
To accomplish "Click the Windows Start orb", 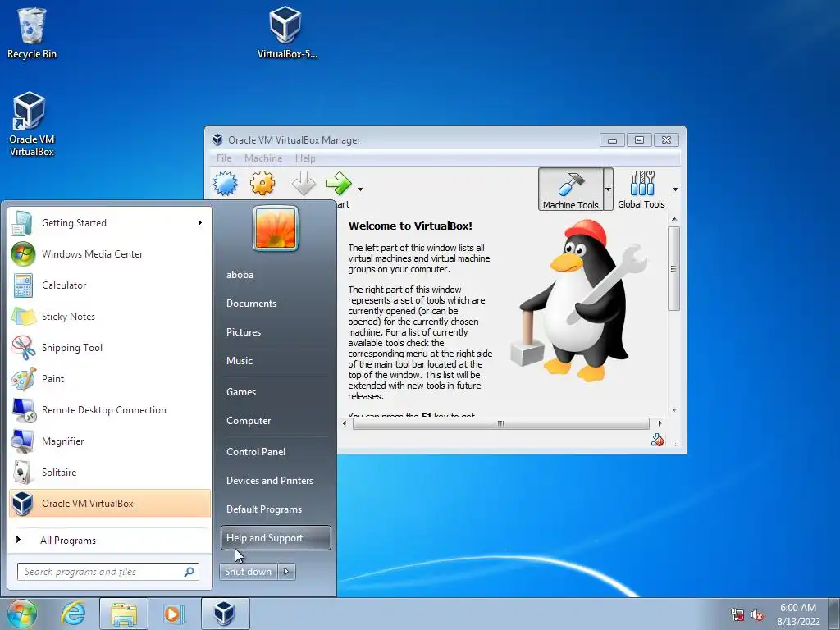I will [22, 614].
